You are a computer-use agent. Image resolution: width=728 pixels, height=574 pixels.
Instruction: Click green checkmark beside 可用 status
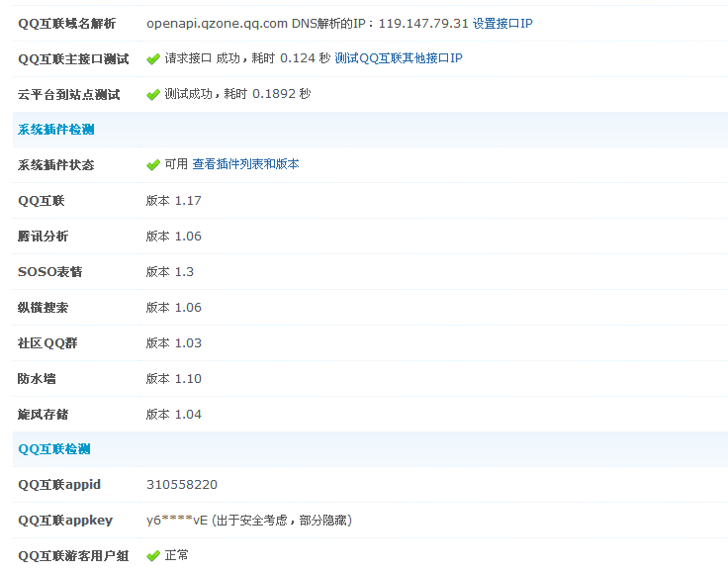(153, 165)
